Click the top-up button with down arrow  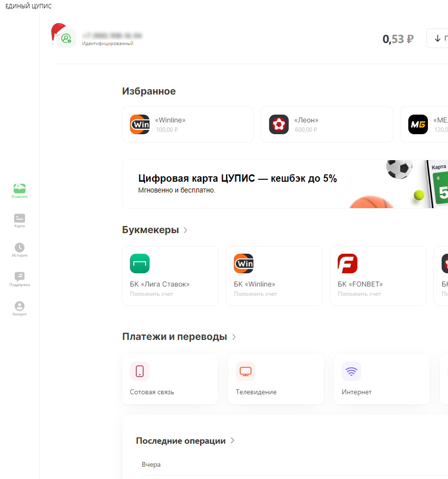tap(437, 38)
